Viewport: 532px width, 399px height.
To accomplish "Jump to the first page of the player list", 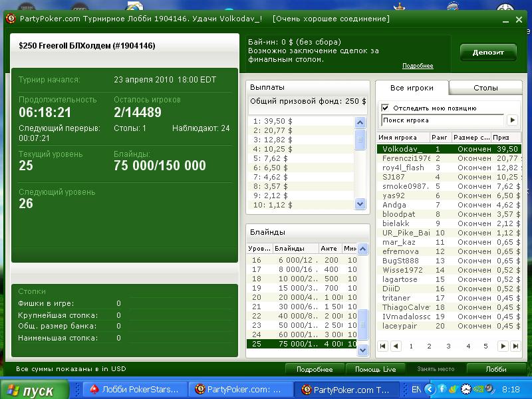I will pyautogui.click(x=383, y=346).
